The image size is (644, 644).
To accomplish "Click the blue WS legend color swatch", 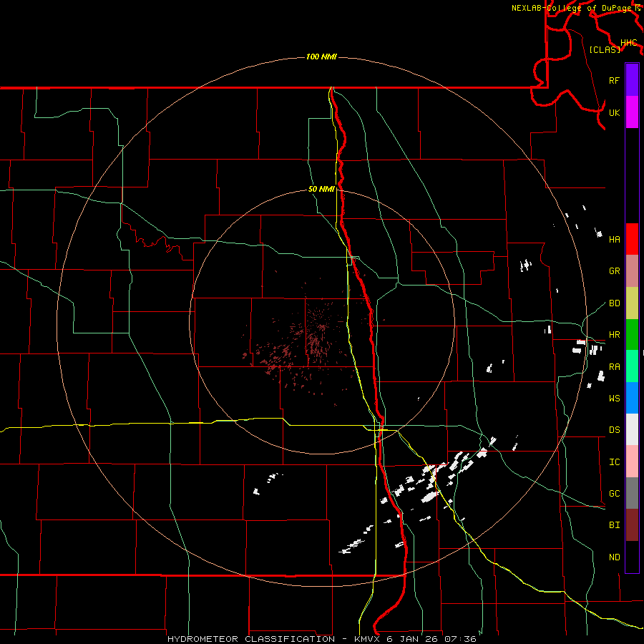I will pos(632,398).
